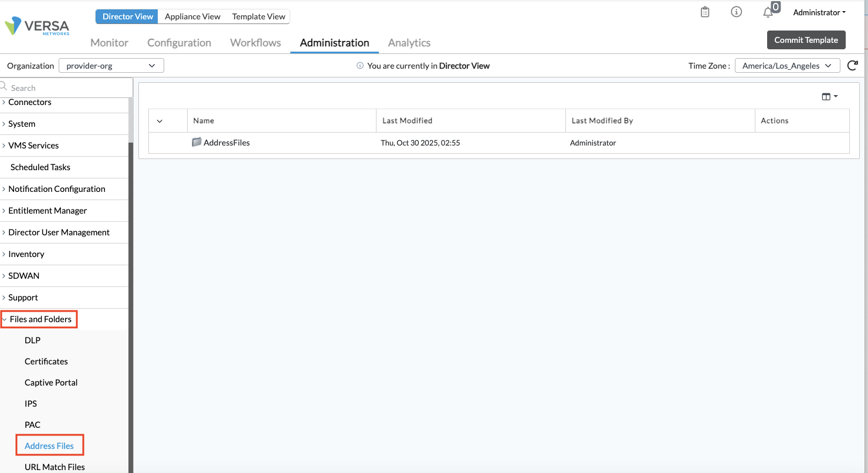Open the Organization provider-org dropdown
868x473 pixels.
tap(111, 66)
